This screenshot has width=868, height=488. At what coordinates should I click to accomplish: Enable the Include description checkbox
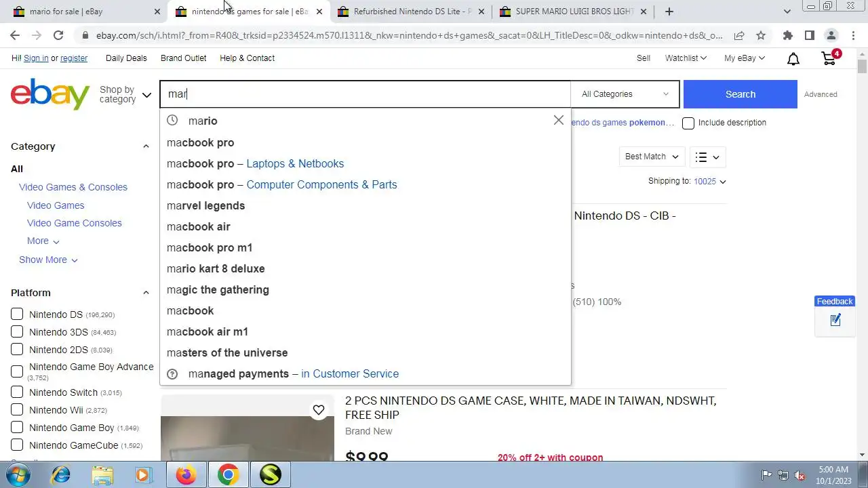point(688,123)
